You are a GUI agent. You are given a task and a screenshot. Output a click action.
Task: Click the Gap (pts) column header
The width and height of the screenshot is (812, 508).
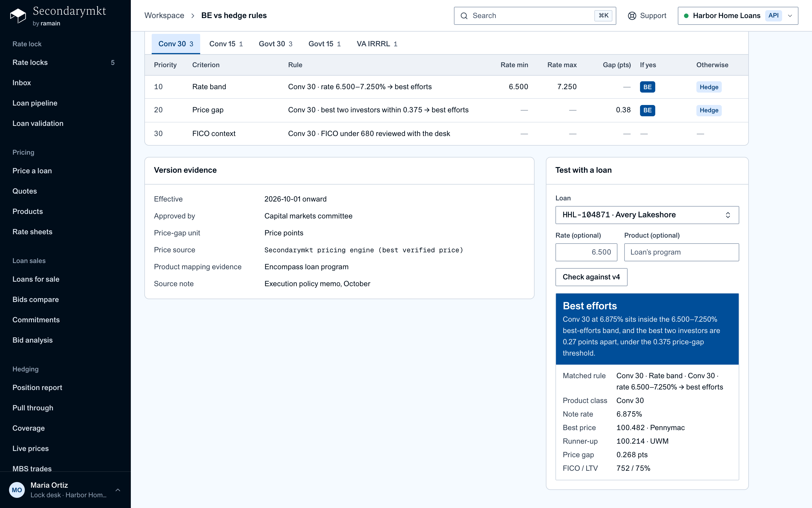[617, 65]
